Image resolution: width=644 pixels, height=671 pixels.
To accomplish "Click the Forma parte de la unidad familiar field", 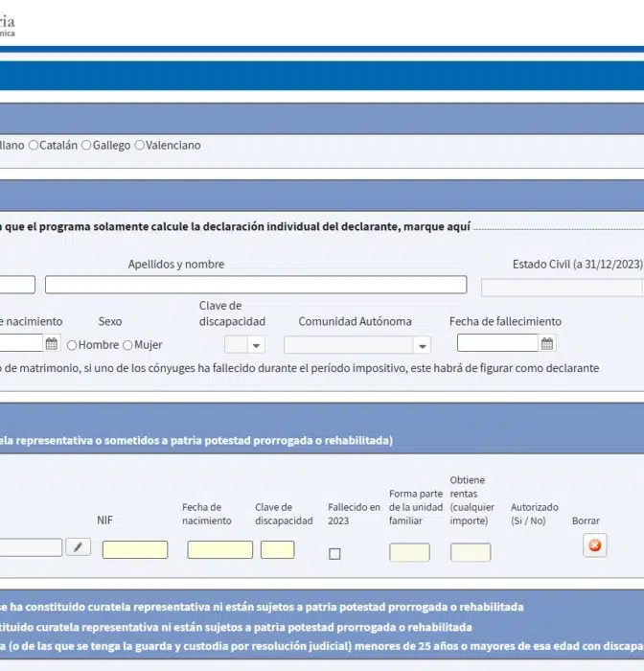I will tap(409, 552).
